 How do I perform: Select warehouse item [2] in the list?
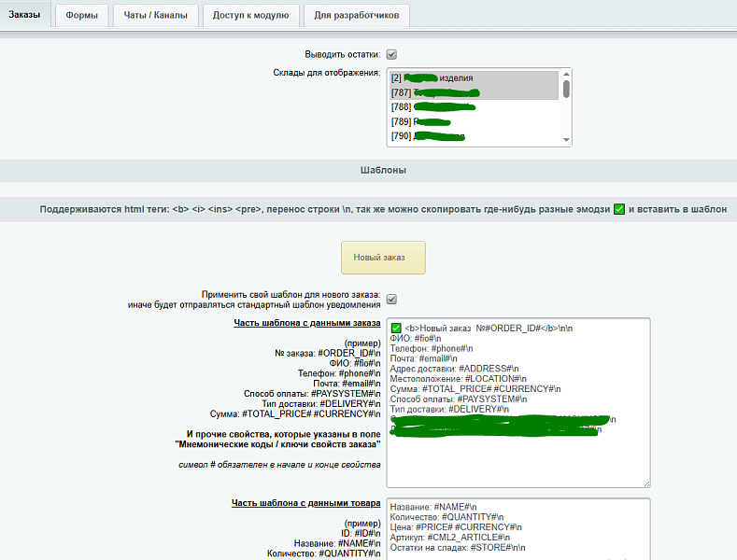tap(474, 78)
